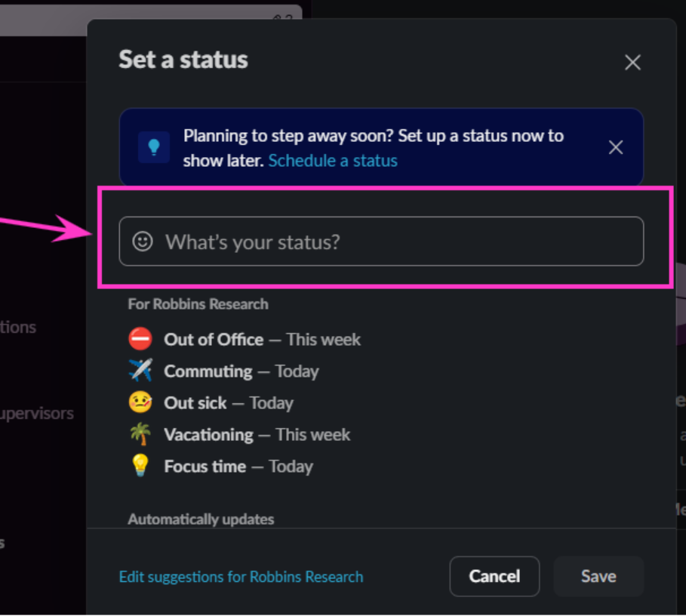This screenshot has height=616, width=686.
Task: Select the palm tree Vacationing emoji
Action: [140, 434]
